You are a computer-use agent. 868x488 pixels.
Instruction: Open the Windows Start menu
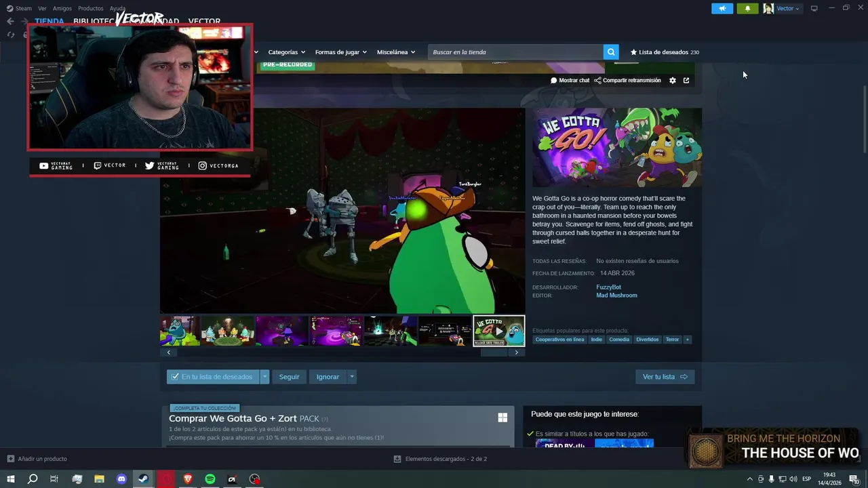coord(11,479)
